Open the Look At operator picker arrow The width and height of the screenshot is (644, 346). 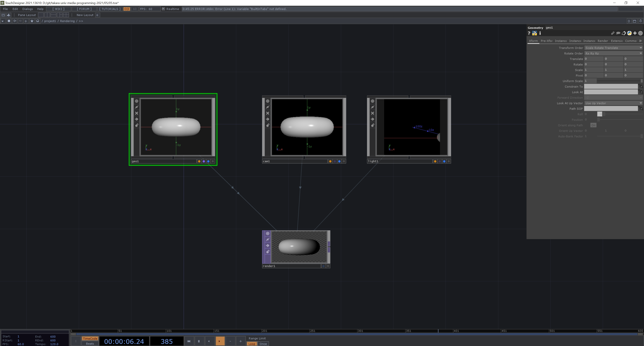pos(640,92)
